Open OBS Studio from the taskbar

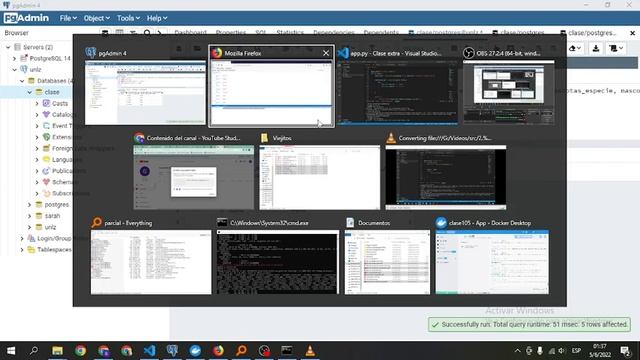(264, 351)
